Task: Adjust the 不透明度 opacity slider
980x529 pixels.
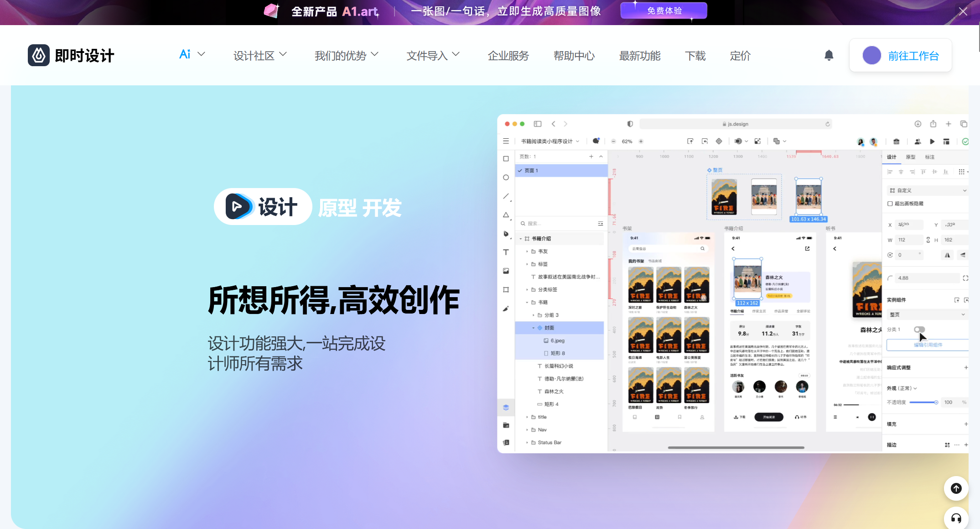Action: tap(923, 402)
